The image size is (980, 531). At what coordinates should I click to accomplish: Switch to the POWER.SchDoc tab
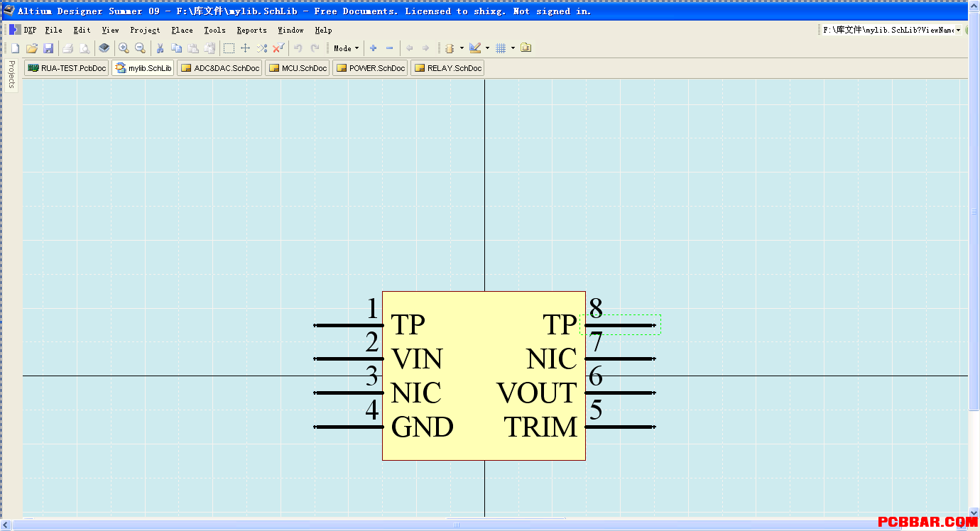coord(370,68)
